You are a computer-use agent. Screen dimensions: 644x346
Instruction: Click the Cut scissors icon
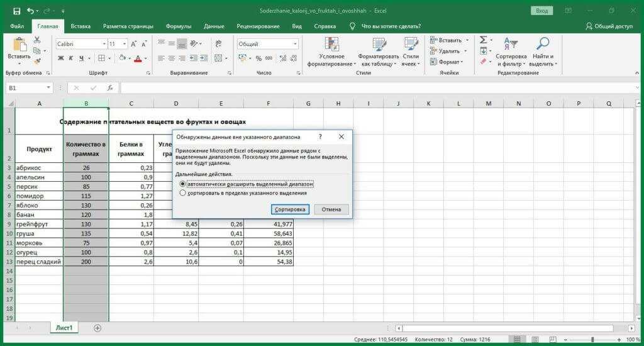point(37,40)
